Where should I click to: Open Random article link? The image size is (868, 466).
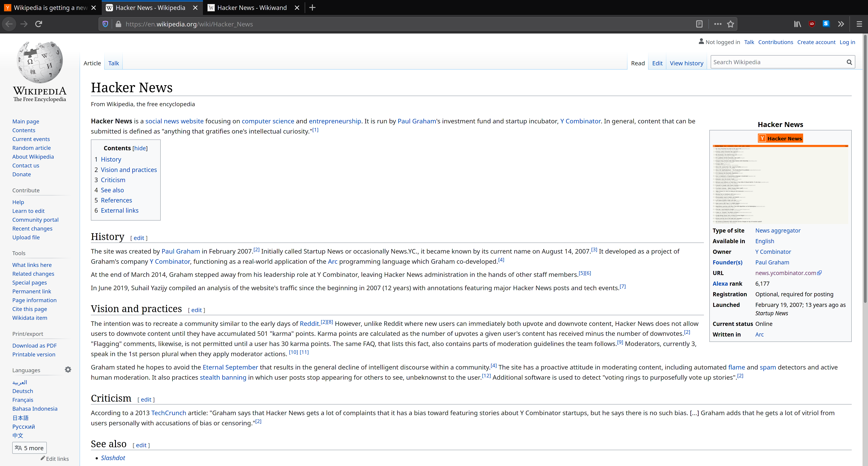31,148
